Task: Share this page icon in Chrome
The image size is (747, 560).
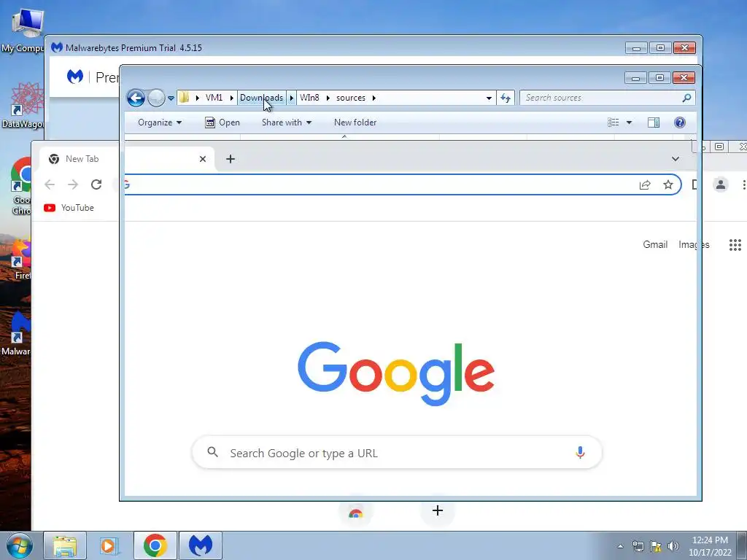Action: (x=645, y=184)
